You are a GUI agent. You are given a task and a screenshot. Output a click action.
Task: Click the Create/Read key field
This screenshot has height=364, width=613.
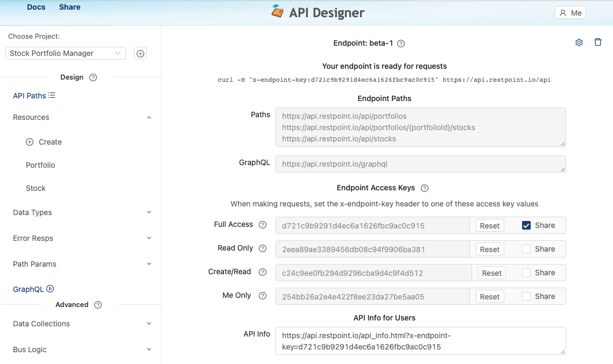(x=374, y=273)
